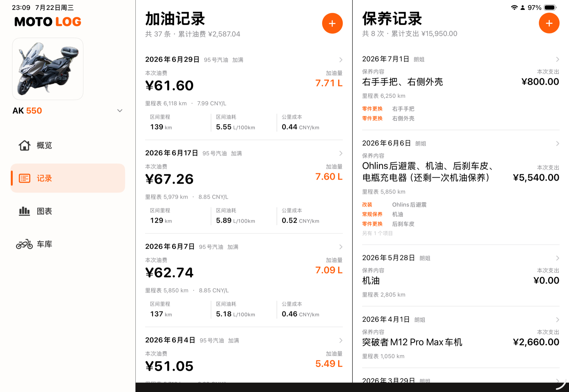
Task: Select the ¥0.00 maintenance cost
Action: tap(546, 281)
